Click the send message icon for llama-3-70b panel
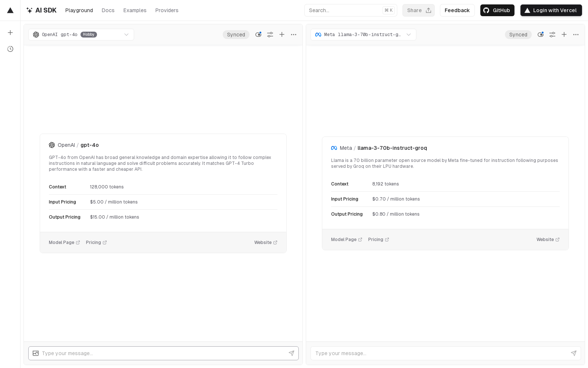Viewport: 588px width, 368px height. pyautogui.click(x=574, y=353)
